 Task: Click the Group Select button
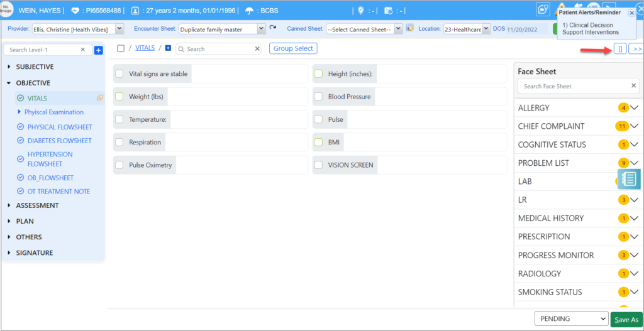click(x=293, y=48)
